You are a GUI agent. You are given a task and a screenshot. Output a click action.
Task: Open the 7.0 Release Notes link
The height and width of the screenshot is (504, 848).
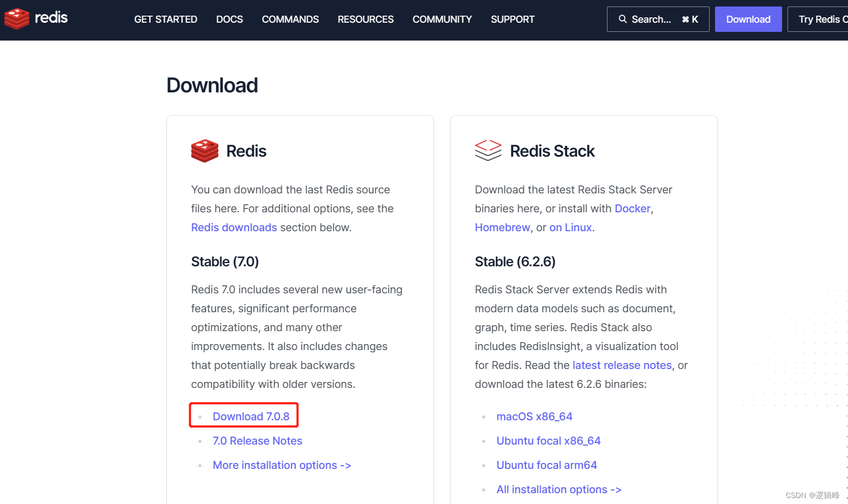[257, 441]
